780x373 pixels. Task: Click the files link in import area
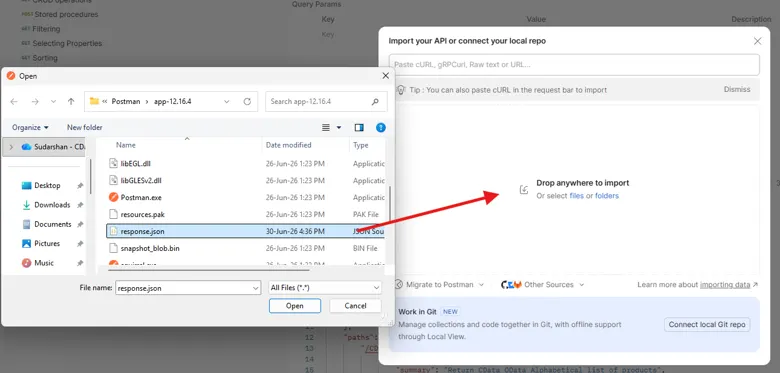577,196
